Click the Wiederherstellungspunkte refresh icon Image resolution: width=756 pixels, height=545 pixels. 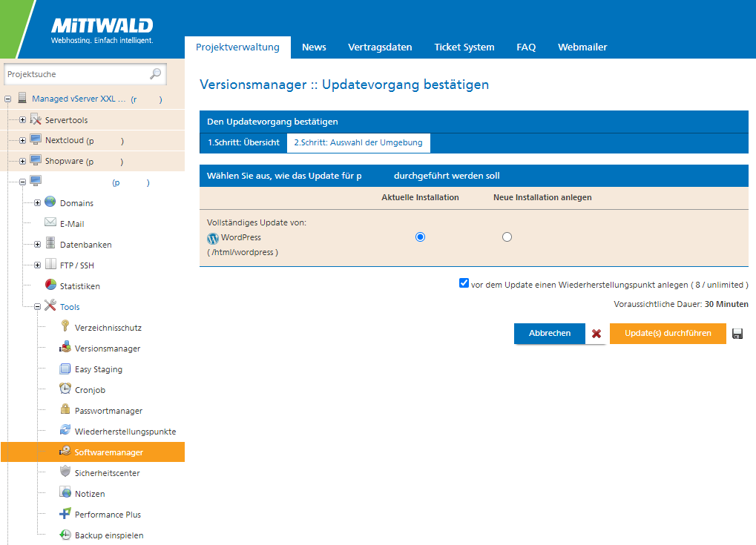65,430
